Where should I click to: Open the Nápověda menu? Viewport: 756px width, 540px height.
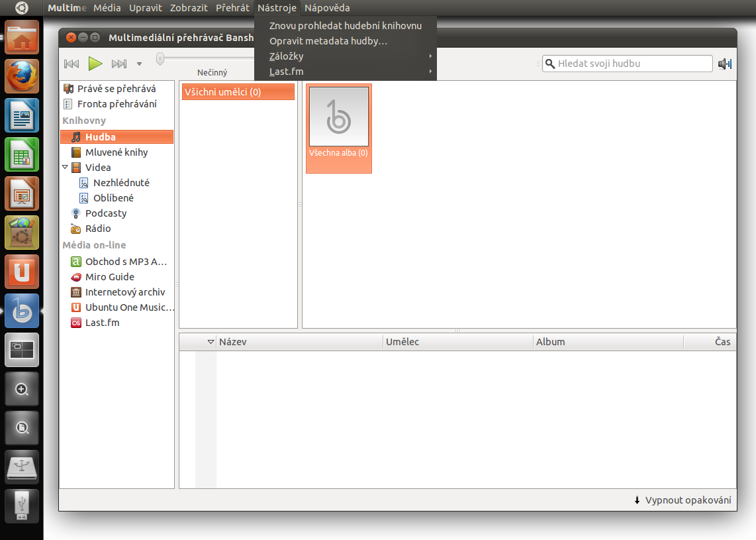coord(327,8)
